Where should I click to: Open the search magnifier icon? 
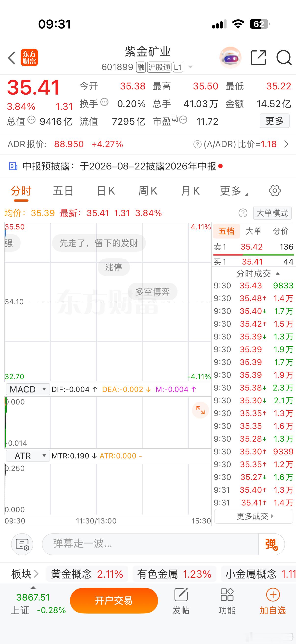pos(284,57)
